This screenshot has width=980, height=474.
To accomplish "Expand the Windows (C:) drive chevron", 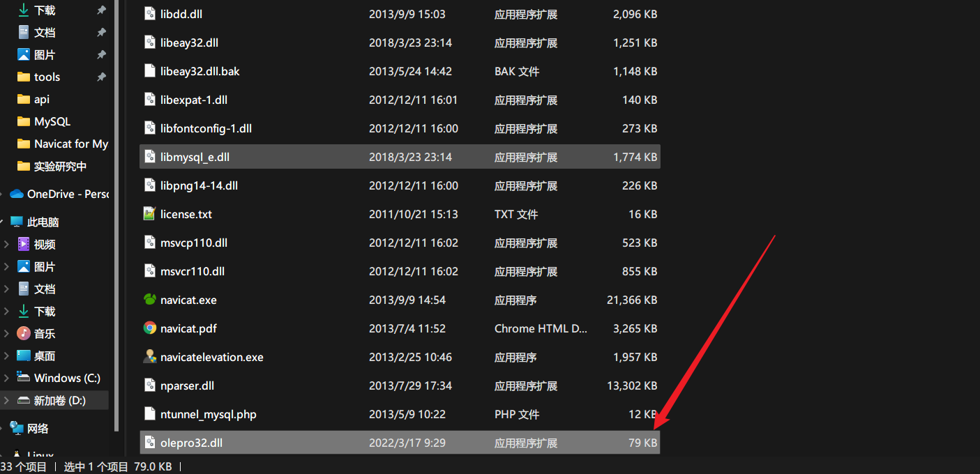I will [7, 378].
